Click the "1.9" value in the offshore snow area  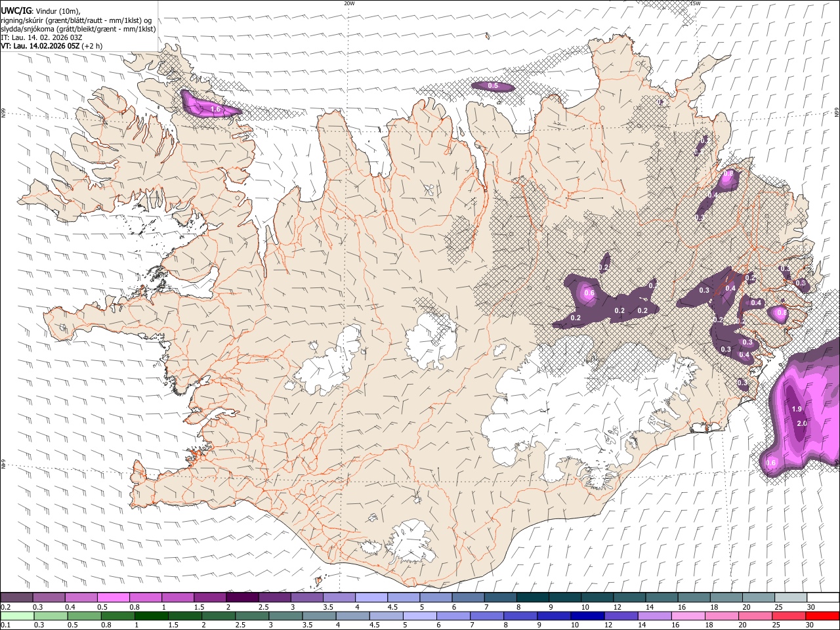pyautogui.click(x=797, y=409)
